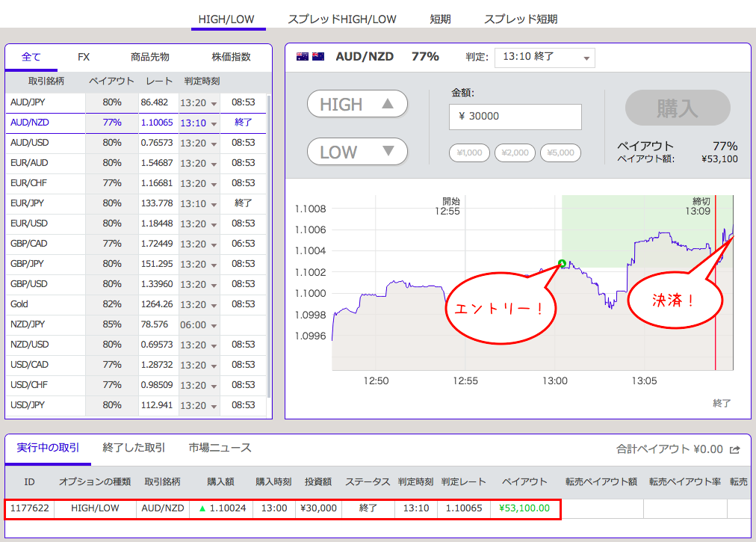Screen dimensions: 756x542
Task: Choose the ¥1,000 preset amount
Action: 469,153
